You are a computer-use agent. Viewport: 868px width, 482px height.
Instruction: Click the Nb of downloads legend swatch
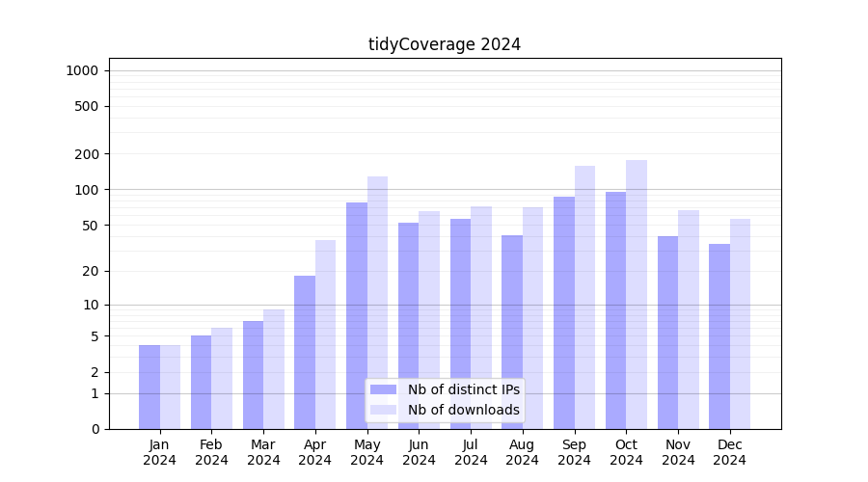point(383,410)
